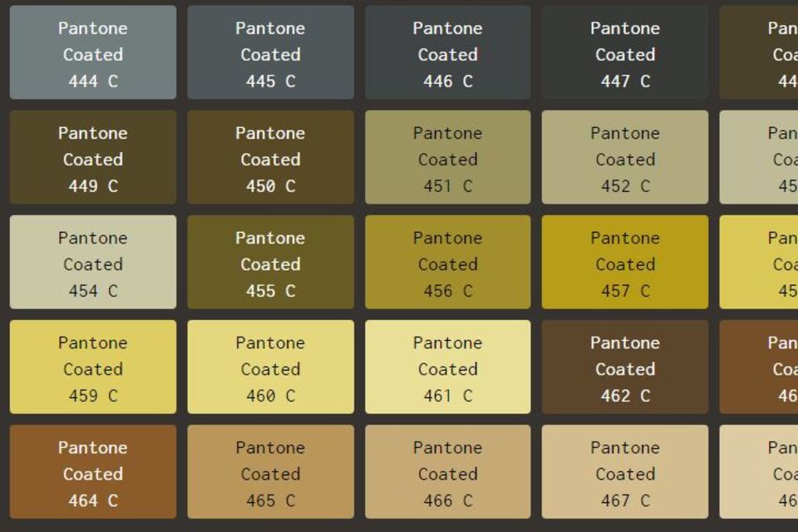Viewport: 798px width, 532px height.
Task: Click the Pantone Coated 450 C swatch
Action: (x=271, y=157)
